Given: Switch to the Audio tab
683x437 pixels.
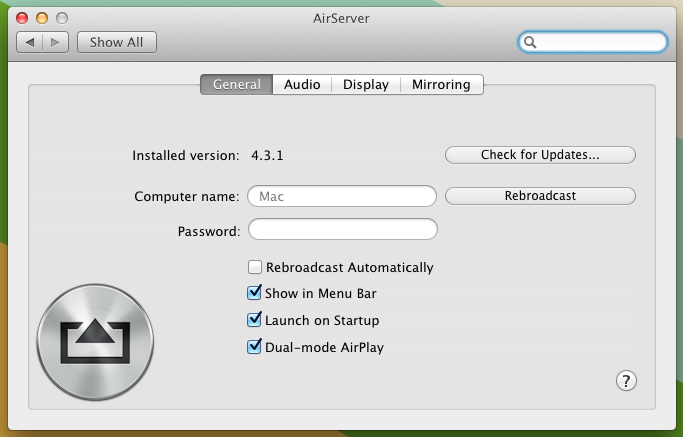Looking at the screenshot, I should pos(302,85).
